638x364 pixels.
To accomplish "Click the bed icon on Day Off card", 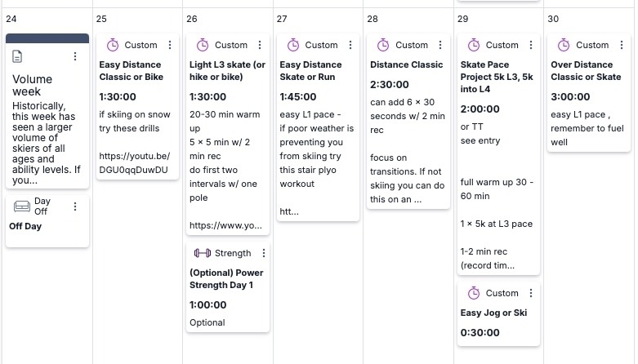I will [22, 206].
